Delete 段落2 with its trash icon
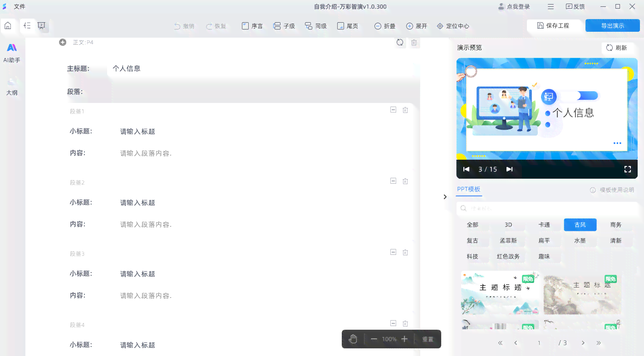The image size is (644, 356). pos(405,181)
